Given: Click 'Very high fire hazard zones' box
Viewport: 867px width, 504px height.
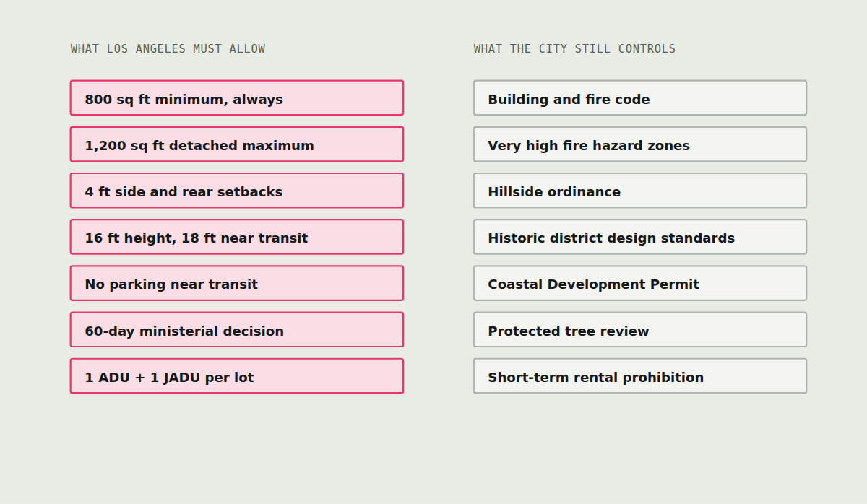Looking at the screenshot, I should [x=640, y=144].
